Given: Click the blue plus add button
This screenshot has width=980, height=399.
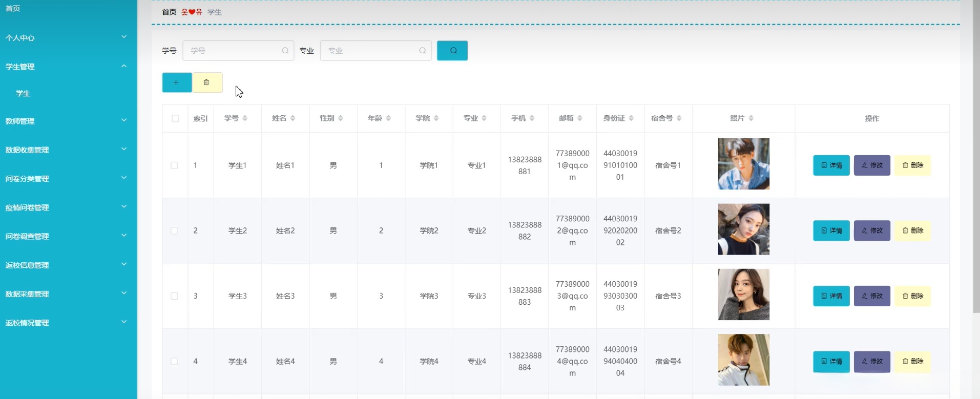Looking at the screenshot, I should click(x=177, y=82).
